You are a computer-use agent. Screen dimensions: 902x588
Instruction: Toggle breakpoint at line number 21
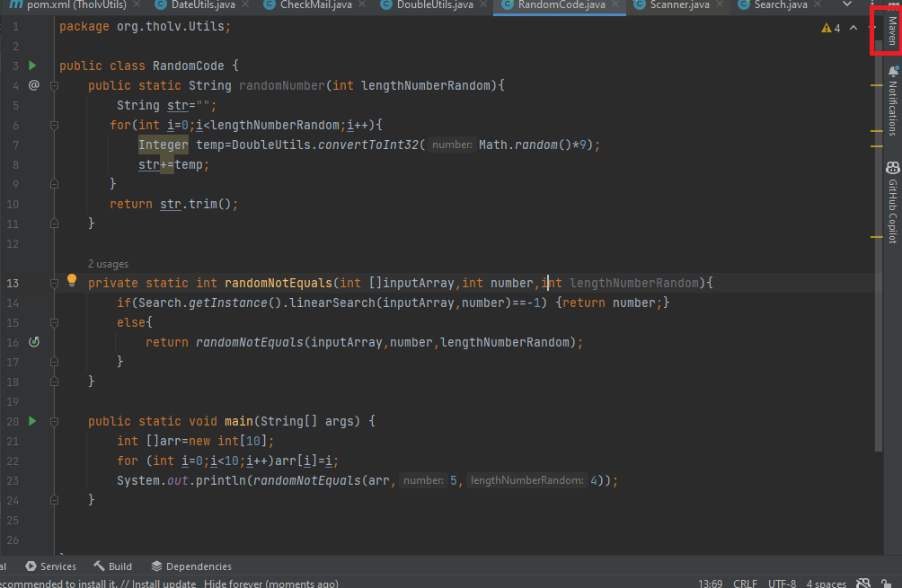tap(13, 442)
